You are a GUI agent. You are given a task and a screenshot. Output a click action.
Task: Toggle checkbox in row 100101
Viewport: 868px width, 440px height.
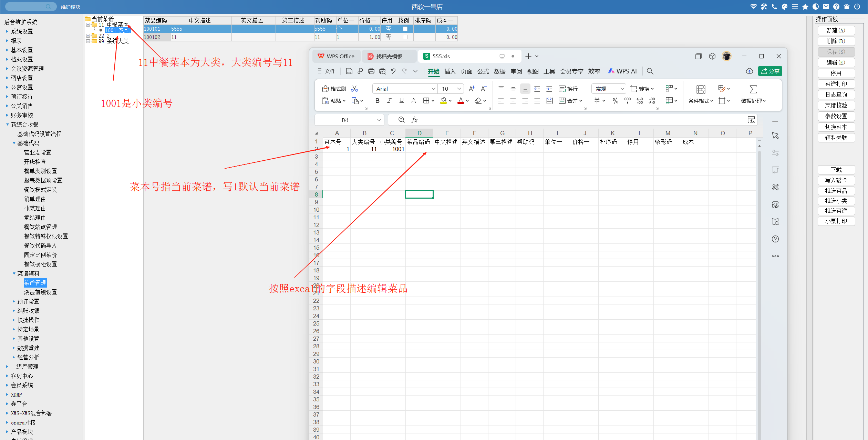405,29
